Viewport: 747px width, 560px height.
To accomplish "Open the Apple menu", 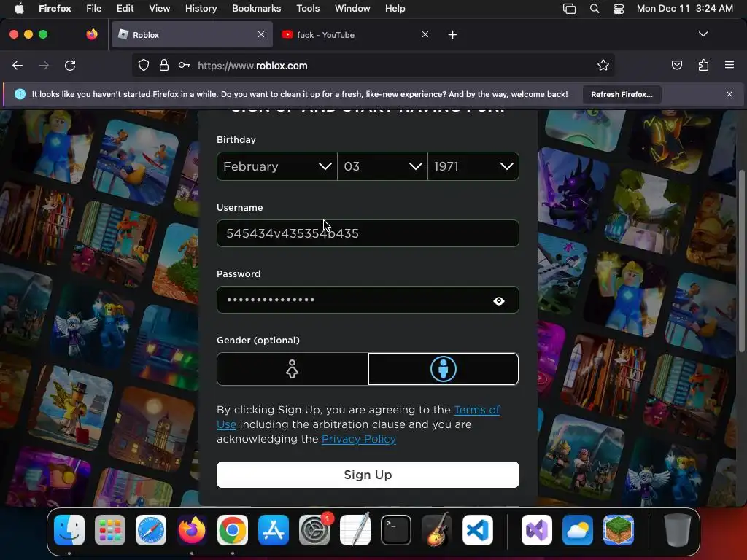I will click(x=19, y=9).
